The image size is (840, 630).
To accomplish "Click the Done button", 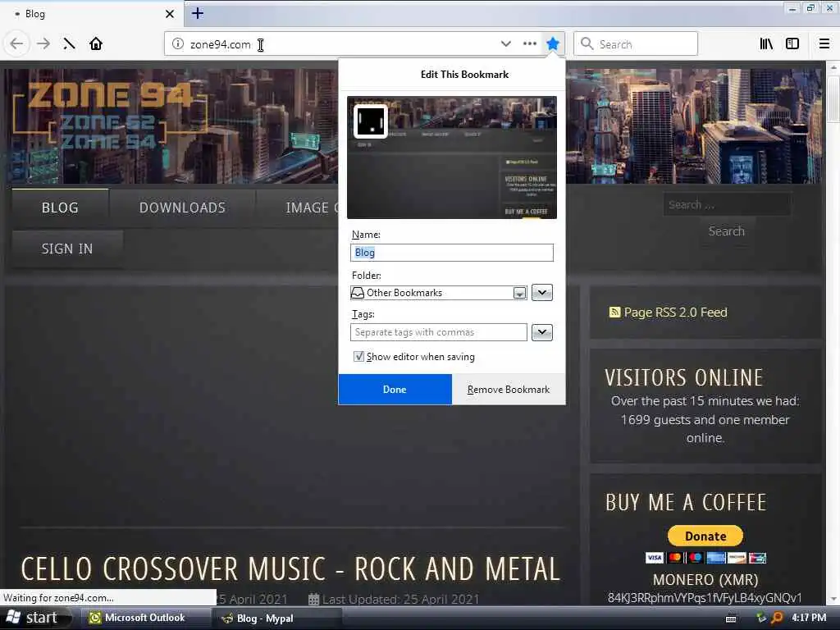I will pyautogui.click(x=395, y=390).
